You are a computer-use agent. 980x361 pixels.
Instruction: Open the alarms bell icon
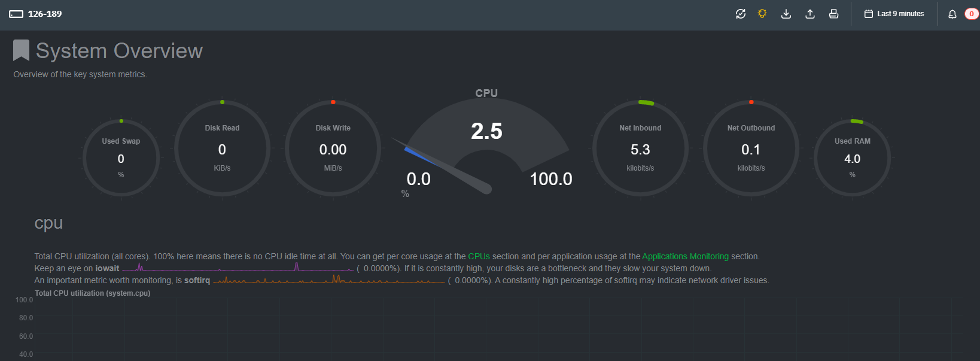pyautogui.click(x=952, y=14)
